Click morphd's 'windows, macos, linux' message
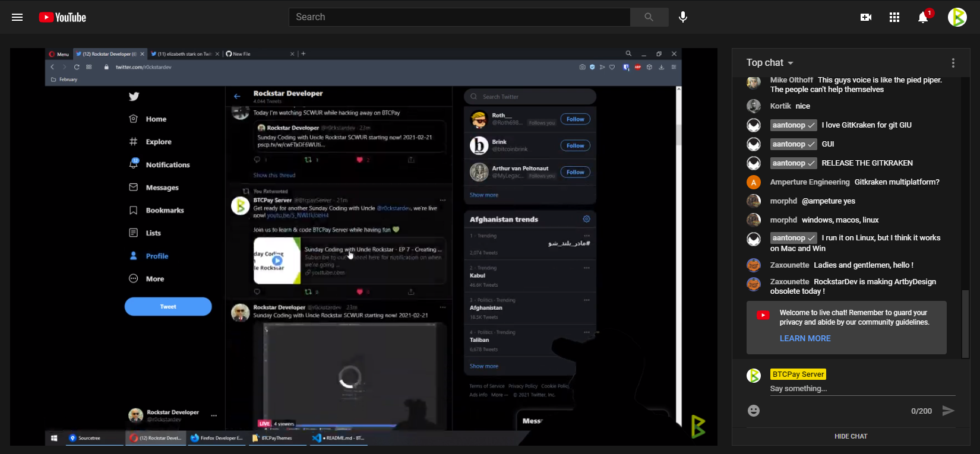The width and height of the screenshot is (980, 454). 840,220
